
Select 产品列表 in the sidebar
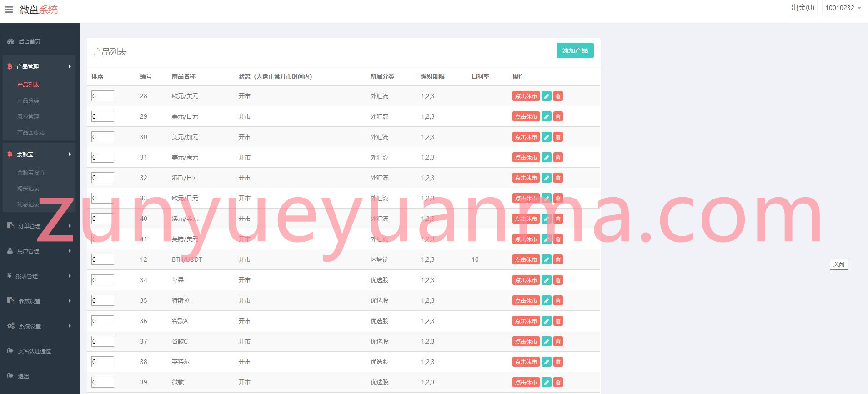pyautogui.click(x=28, y=85)
